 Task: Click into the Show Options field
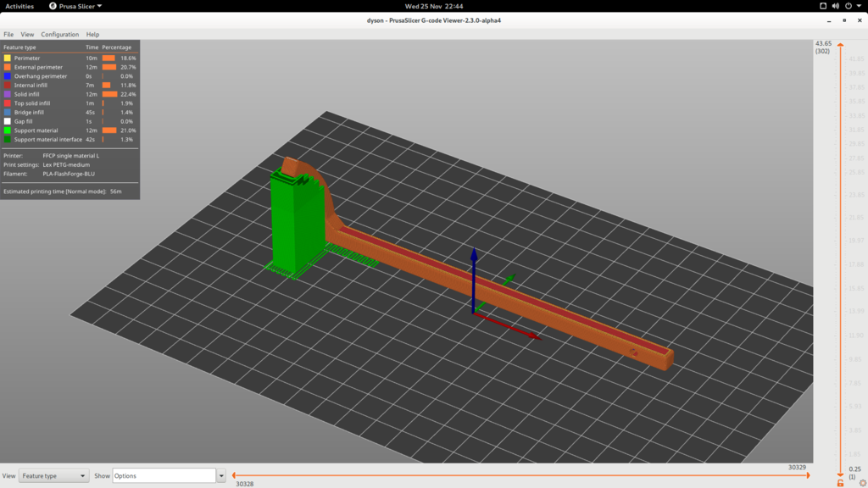(x=164, y=476)
